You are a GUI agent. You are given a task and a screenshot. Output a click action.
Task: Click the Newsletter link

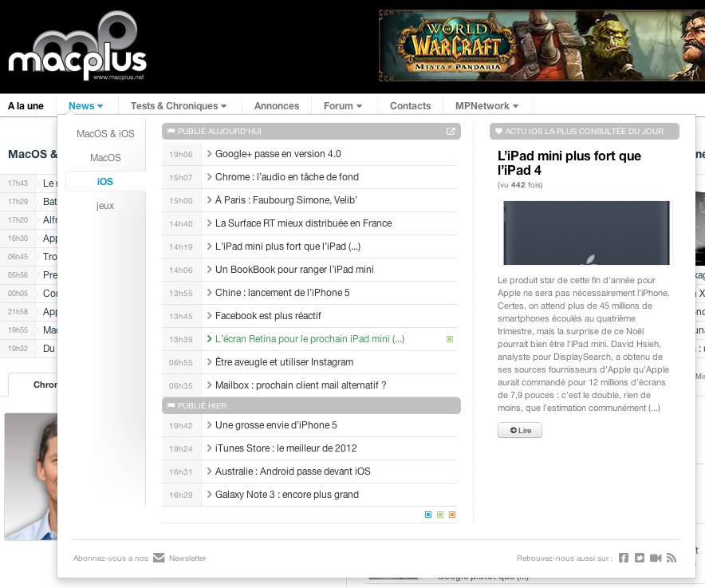coord(187,558)
